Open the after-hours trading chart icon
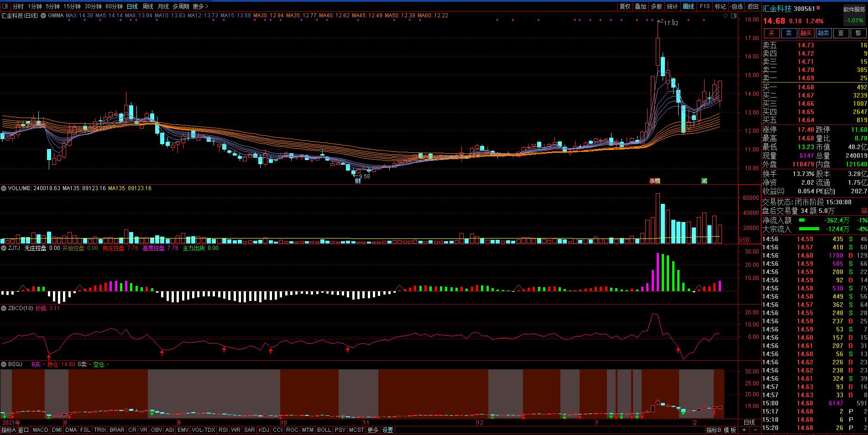 click(864, 211)
